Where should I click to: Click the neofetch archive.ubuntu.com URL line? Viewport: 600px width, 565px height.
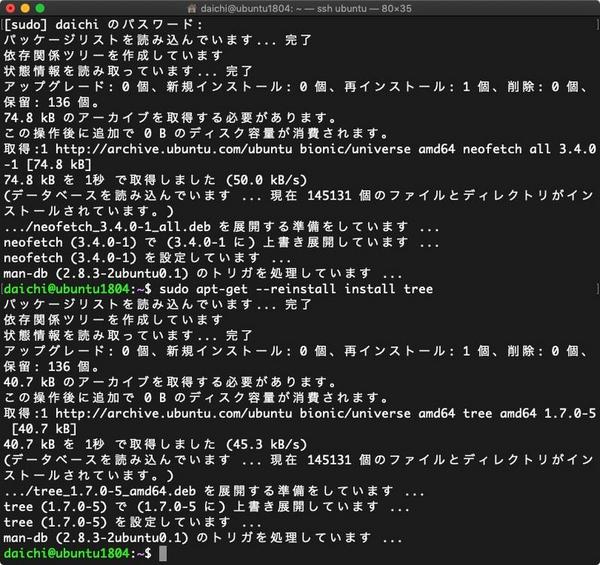300,149
